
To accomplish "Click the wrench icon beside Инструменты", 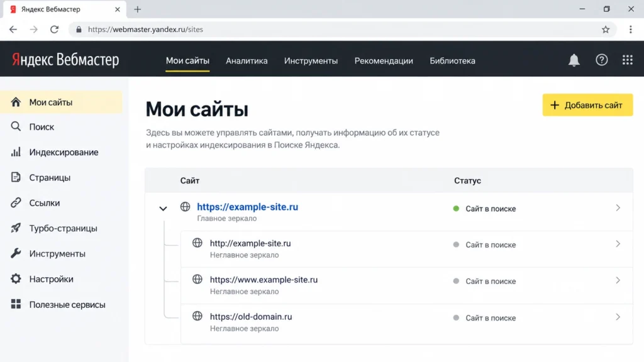I will pyautogui.click(x=16, y=253).
